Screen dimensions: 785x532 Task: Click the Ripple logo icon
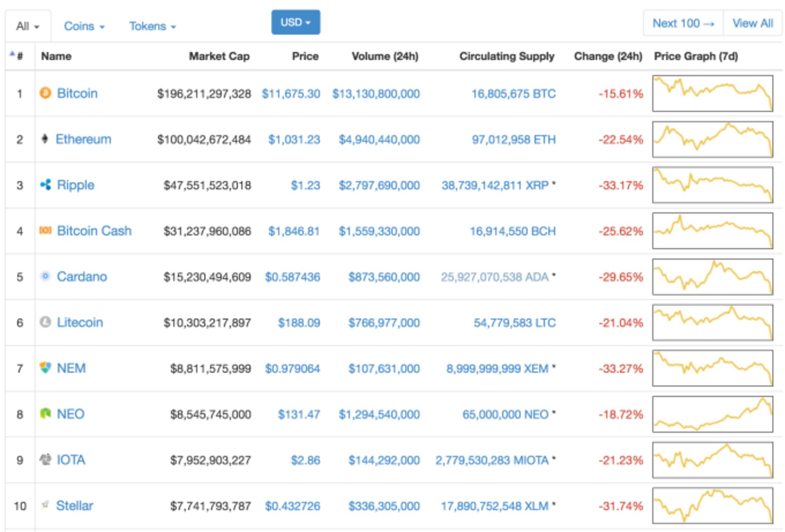45,185
